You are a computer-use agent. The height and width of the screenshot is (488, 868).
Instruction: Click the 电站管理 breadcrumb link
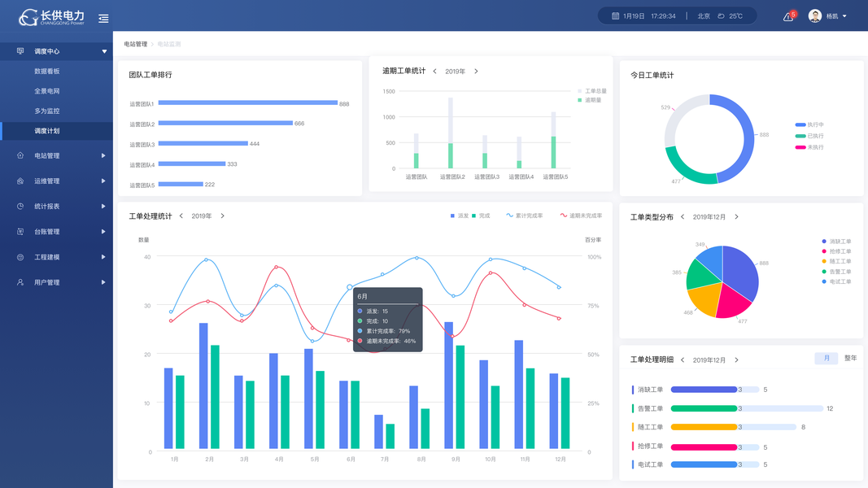[135, 44]
